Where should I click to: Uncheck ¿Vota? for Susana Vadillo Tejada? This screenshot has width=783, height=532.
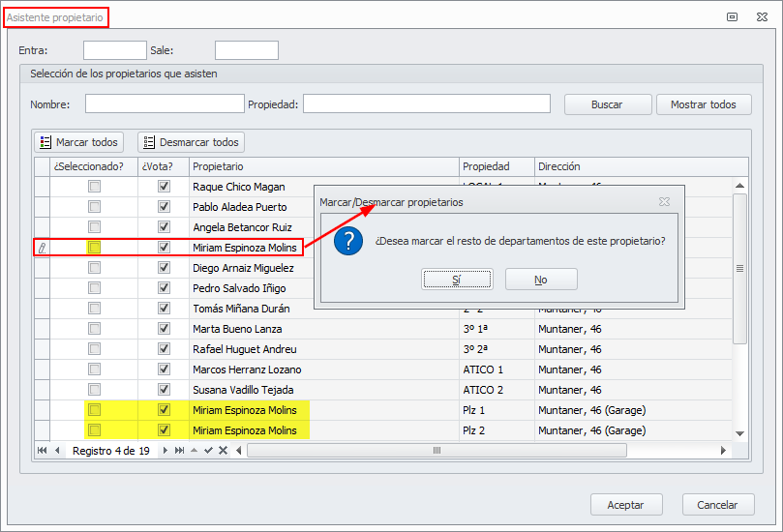[x=164, y=390]
